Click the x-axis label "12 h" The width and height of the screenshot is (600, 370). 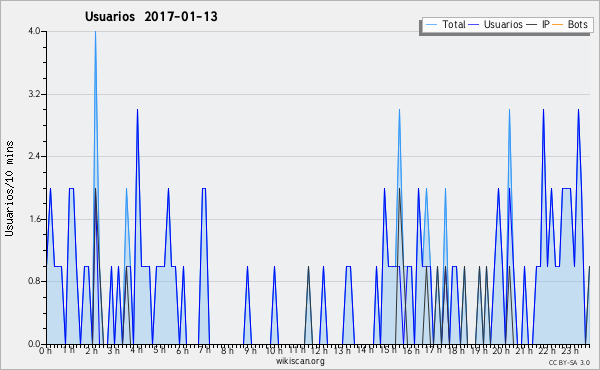click(x=319, y=351)
